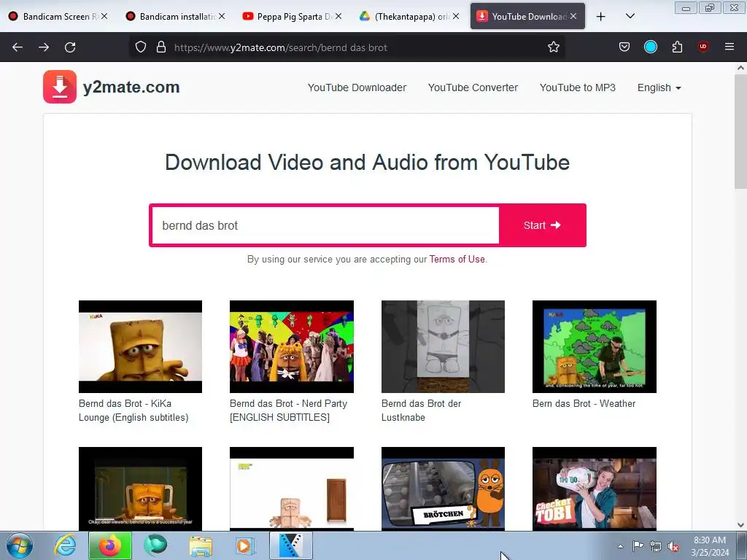Viewport: 747px width, 560px height.
Task: Open BRÖTCHEN orange mouse thumbnail
Action: pos(443,489)
